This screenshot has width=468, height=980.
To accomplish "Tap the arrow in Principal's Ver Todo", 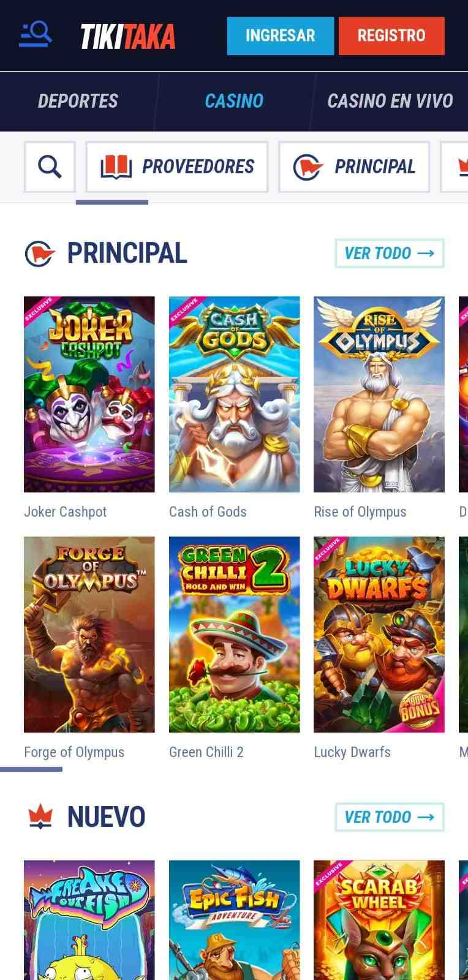I will point(426,253).
